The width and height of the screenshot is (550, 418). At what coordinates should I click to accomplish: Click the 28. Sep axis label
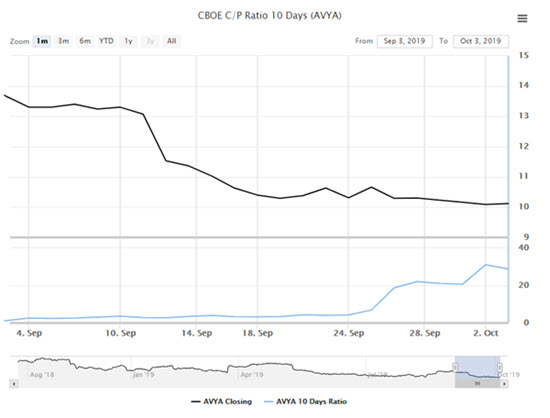coord(425,333)
